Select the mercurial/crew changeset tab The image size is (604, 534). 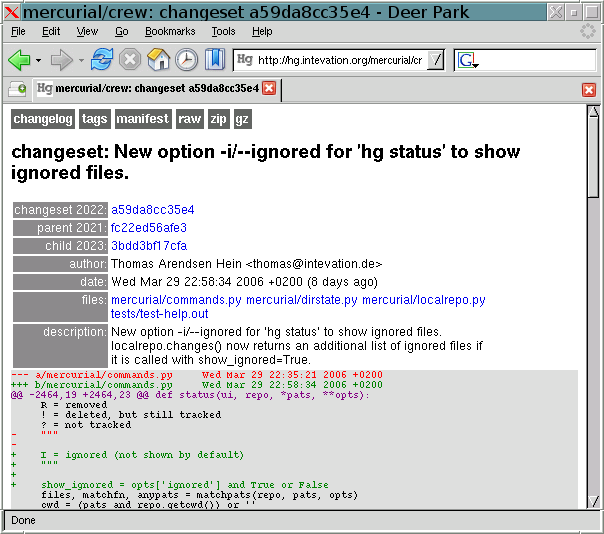157,89
